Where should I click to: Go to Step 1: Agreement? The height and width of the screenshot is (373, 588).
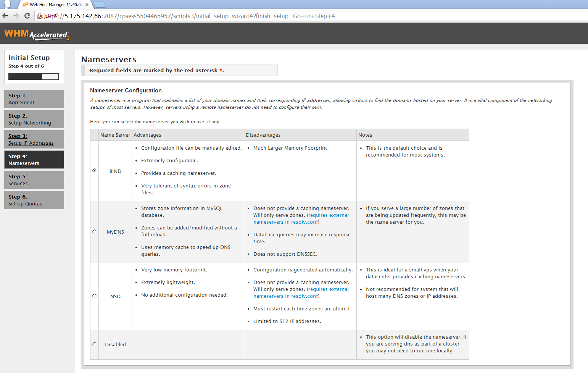pyautogui.click(x=34, y=99)
